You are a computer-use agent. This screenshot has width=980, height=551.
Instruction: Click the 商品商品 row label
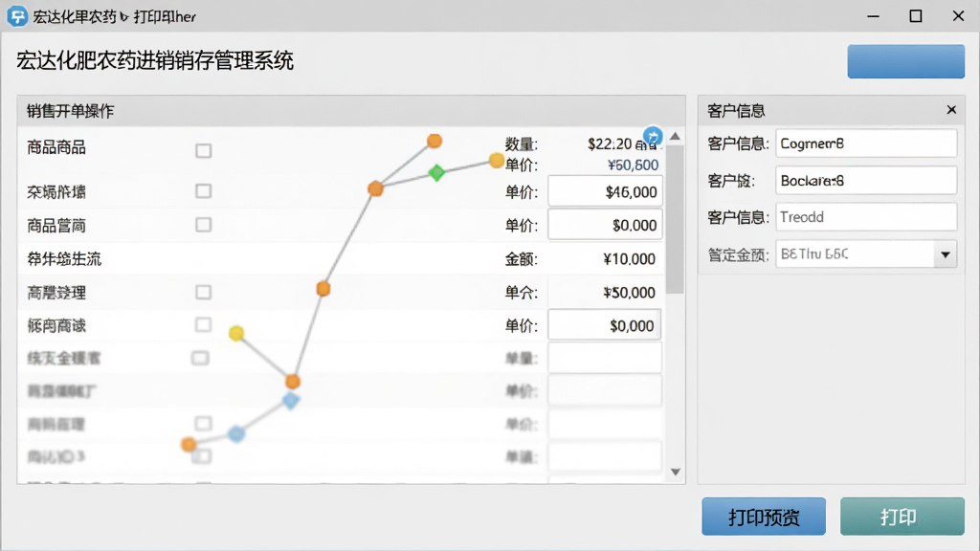[x=56, y=147]
